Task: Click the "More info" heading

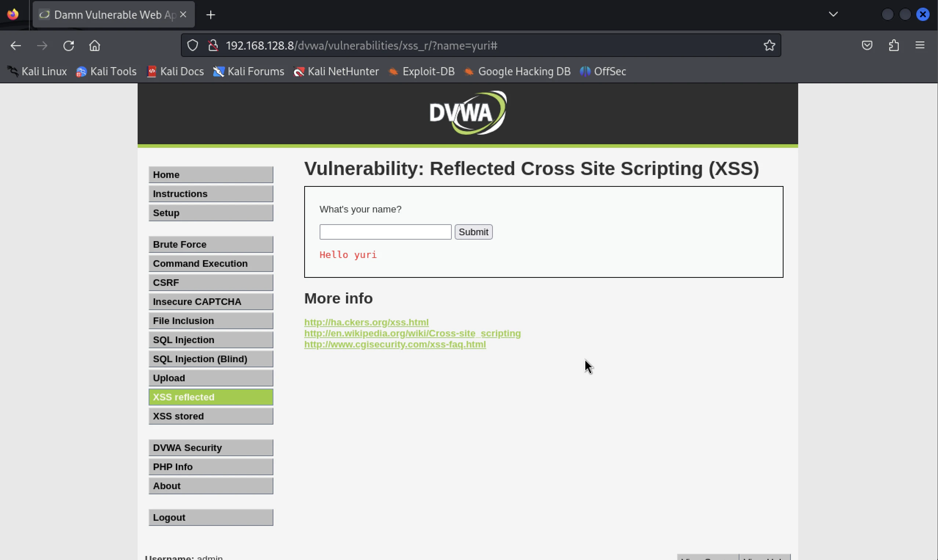Action: tap(338, 298)
